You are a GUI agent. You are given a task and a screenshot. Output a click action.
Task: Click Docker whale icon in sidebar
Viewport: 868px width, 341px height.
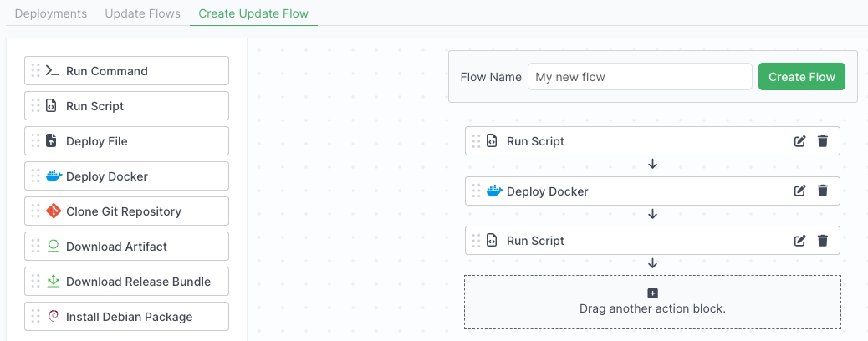click(x=54, y=176)
